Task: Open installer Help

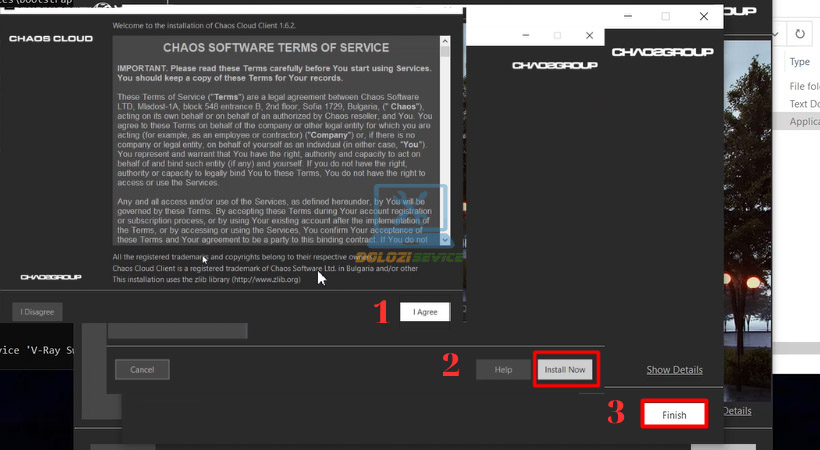Action: tap(503, 370)
